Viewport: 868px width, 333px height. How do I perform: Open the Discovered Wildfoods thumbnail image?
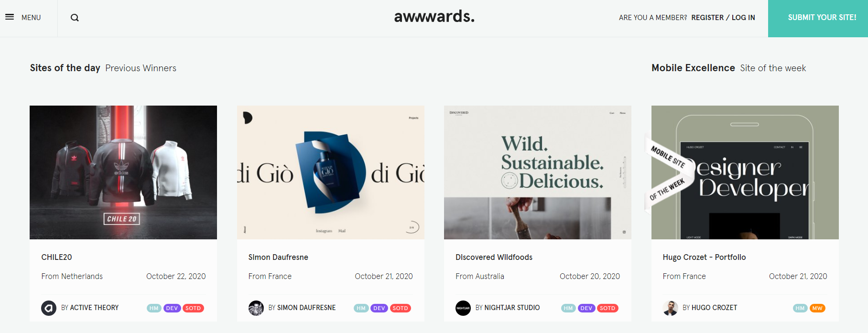pos(538,172)
